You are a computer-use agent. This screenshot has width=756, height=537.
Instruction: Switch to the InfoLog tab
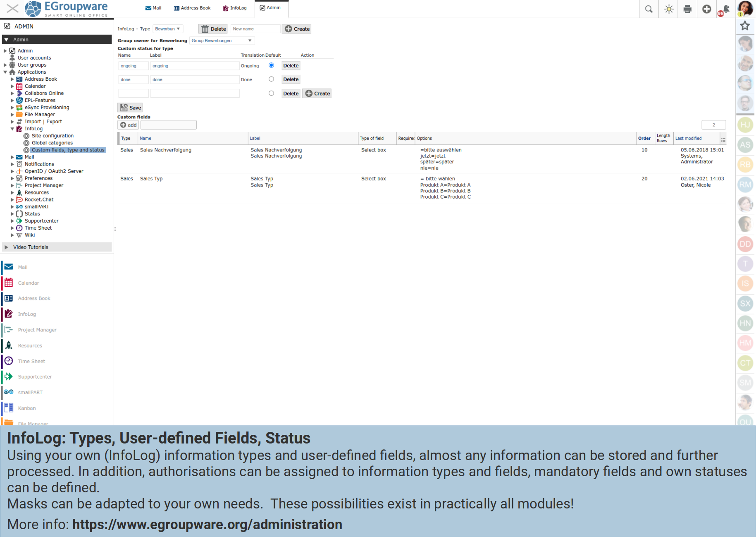[x=235, y=8]
